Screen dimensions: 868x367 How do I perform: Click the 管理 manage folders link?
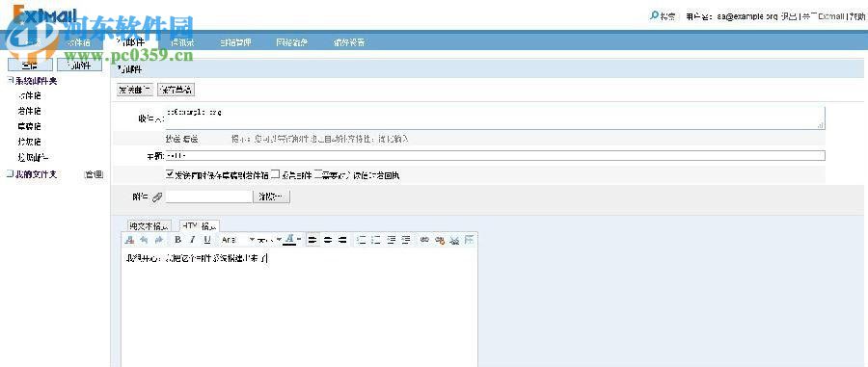point(94,174)
